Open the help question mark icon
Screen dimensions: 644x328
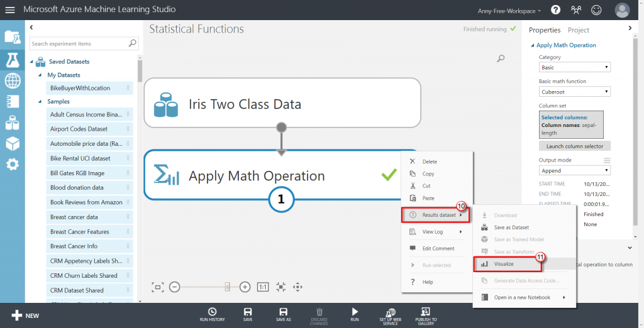[x=556, y=10]
